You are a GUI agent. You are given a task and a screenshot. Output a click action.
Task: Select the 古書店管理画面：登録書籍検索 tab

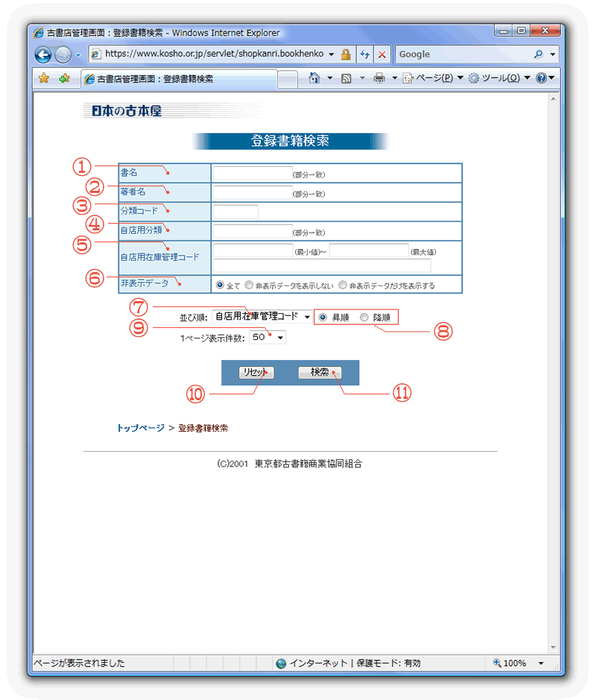179,79
